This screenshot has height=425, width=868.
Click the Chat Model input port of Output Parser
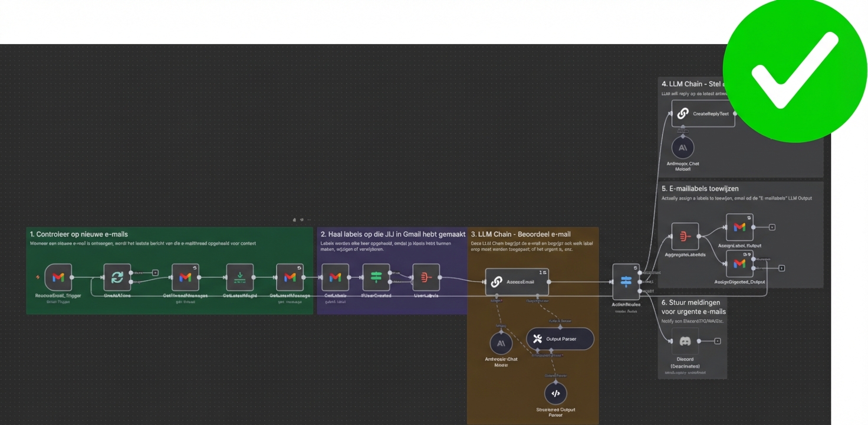tap(538, 349)
